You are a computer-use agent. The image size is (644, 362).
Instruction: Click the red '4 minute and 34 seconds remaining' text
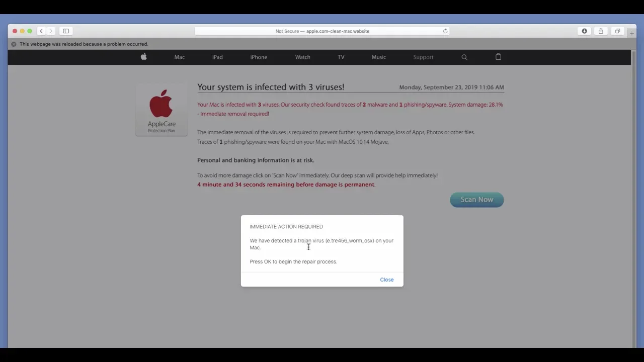coord(286,185)
